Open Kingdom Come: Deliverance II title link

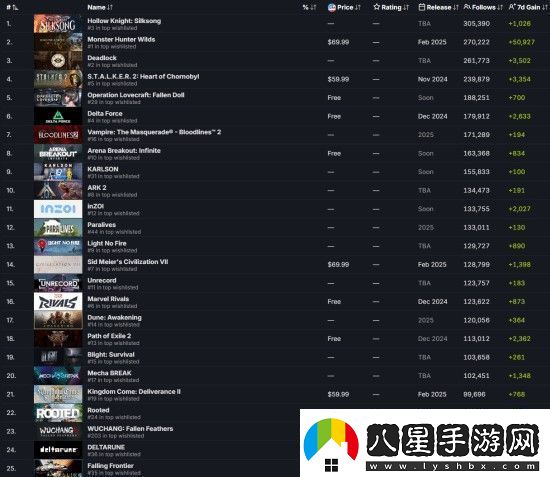tap(134, 391)
